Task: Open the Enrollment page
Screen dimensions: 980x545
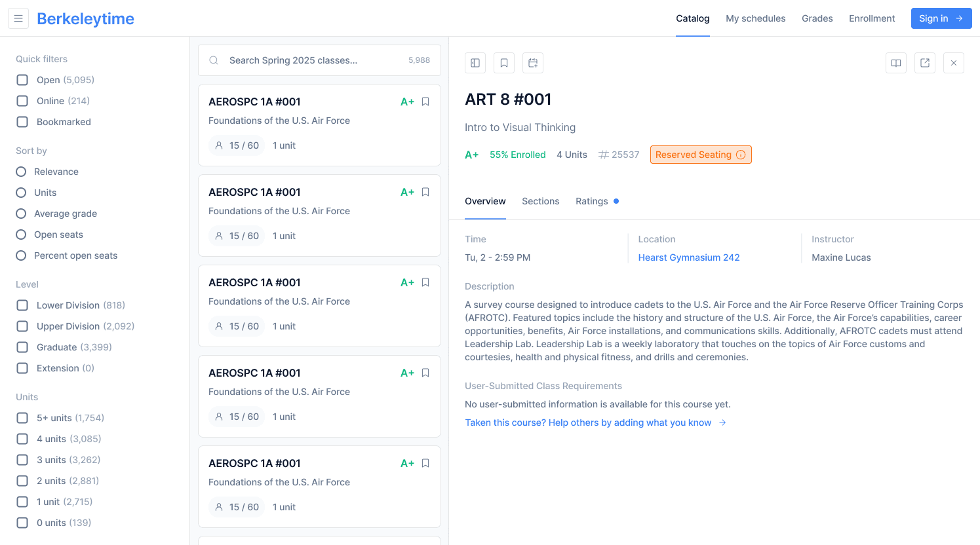Action: click(872, 18)
